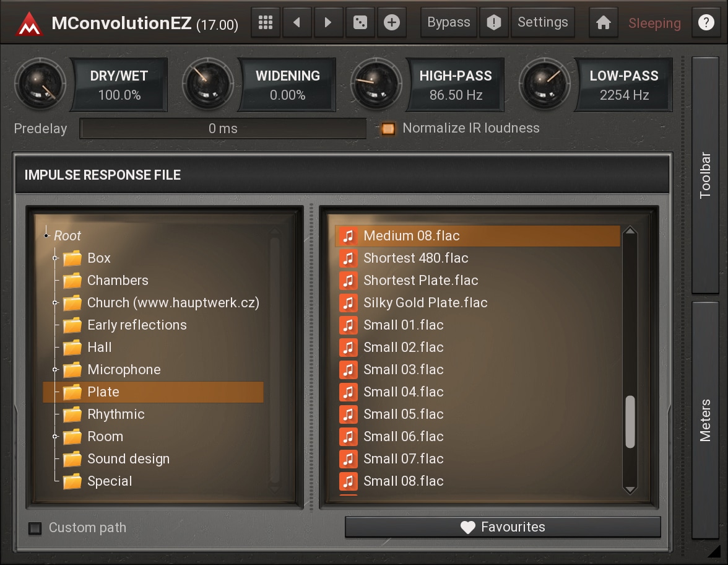Go to next preset arrow
The image size is (728, 565).
329,23
